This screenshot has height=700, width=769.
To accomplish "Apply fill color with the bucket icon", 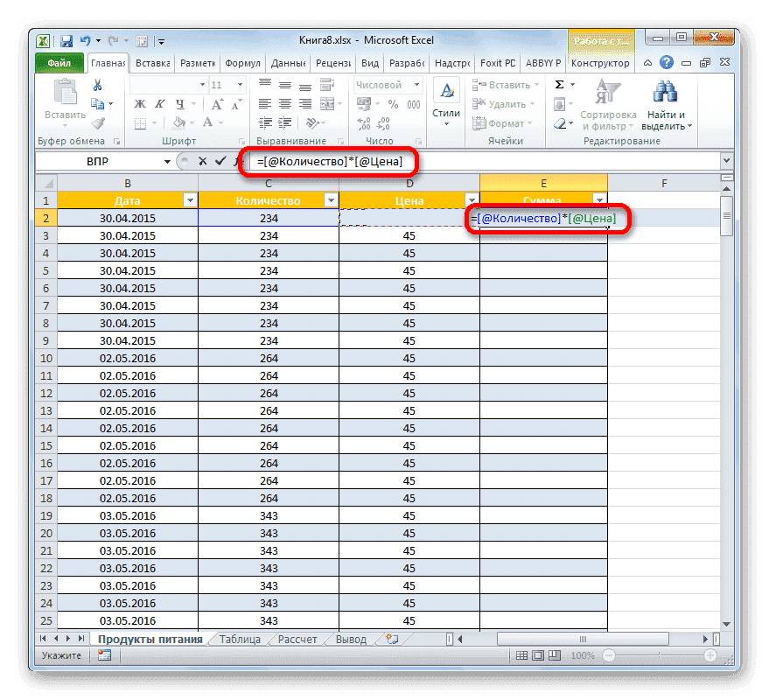I will 178,122.
